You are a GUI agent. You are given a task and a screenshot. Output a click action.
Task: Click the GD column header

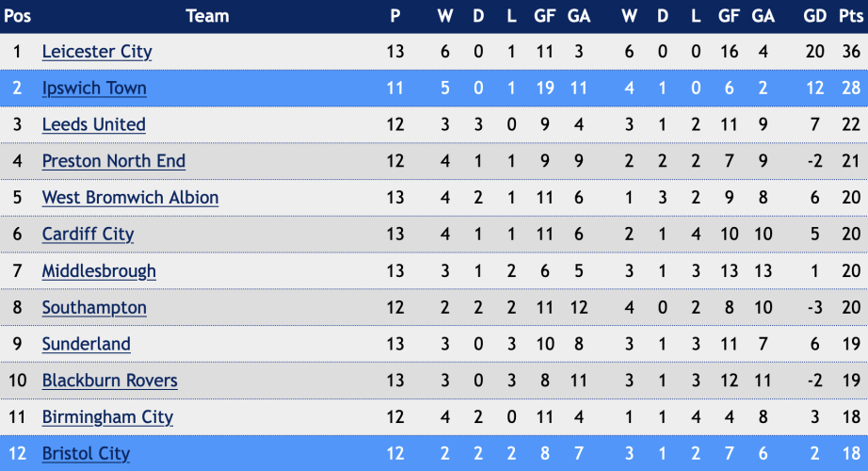coord(815,16)
